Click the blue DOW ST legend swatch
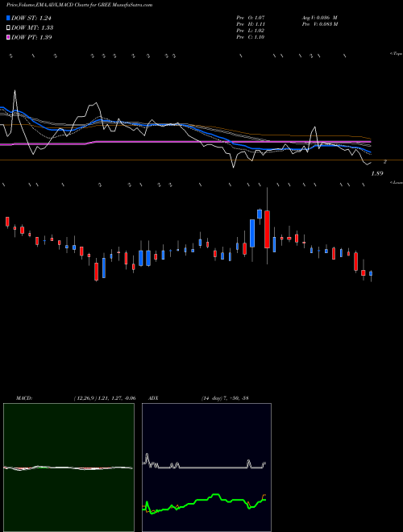This screenshot has width=403, height=532. click(8, 18)
